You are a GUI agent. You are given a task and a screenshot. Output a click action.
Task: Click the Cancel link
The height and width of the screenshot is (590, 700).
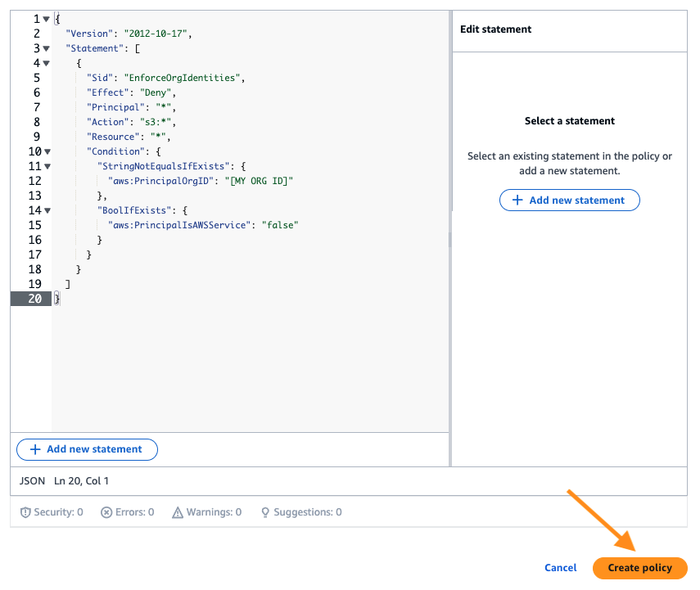pyautogui.click(x=560, y=567)
